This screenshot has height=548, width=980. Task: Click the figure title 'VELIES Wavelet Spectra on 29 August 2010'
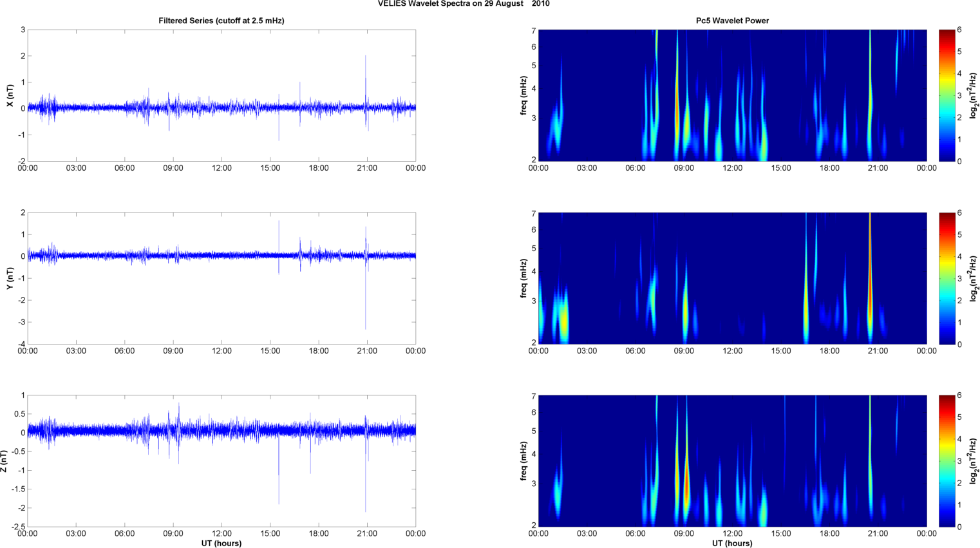464,4
